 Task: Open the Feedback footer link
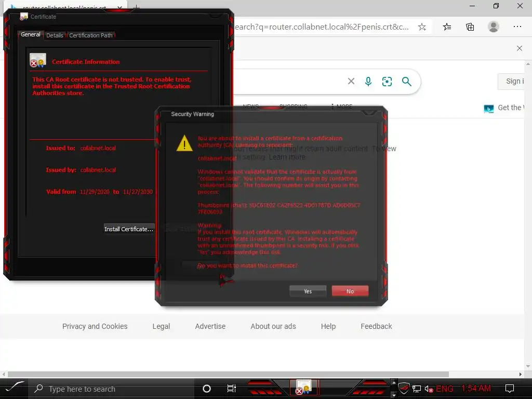pyautogui.click(x=376, y=326)
